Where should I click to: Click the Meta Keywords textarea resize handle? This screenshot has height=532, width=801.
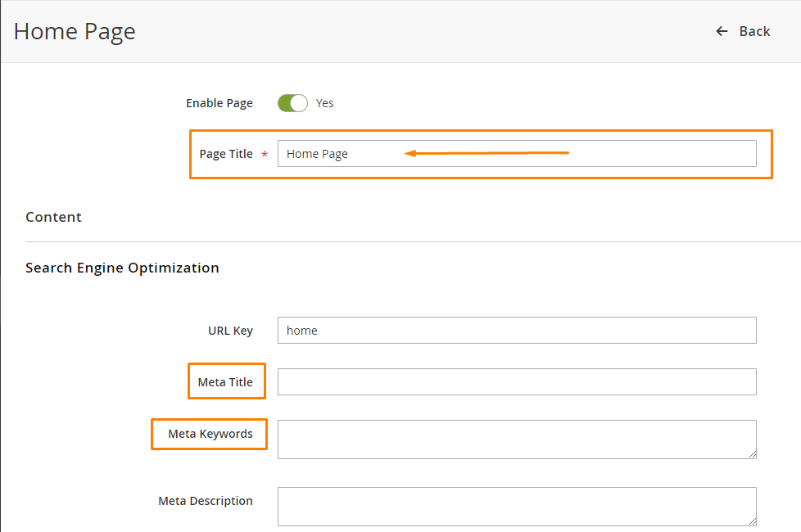click(x=753, y=454)
